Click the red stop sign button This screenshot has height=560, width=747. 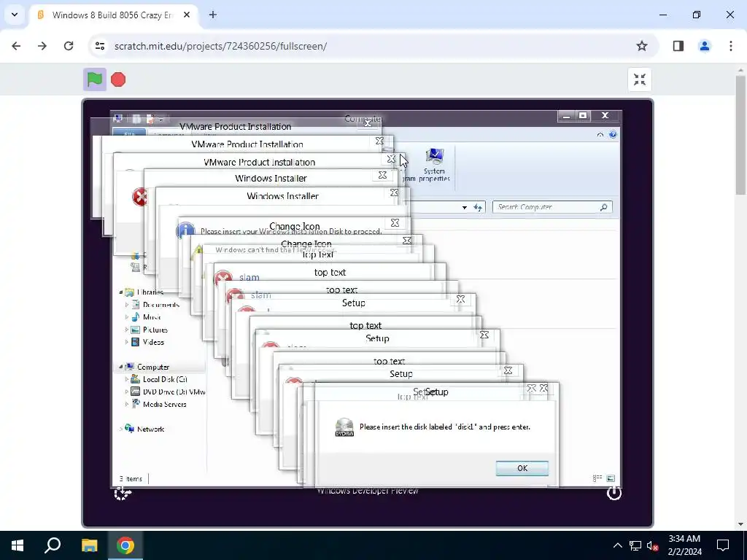click(118, 79)
